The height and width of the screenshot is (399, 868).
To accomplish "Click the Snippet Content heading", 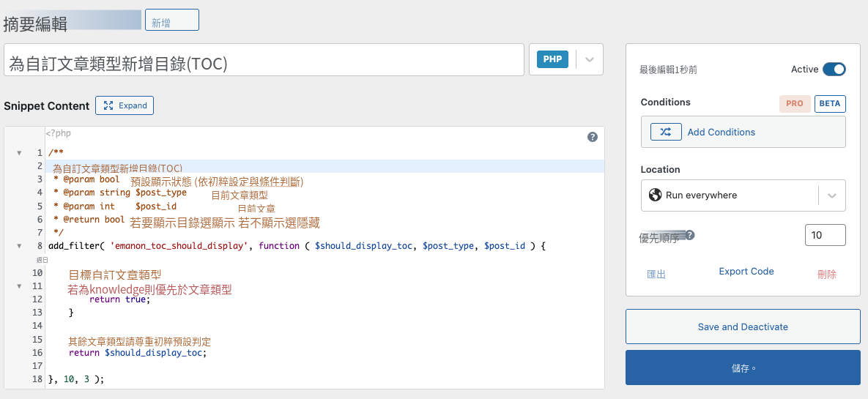I will point(46,106).
